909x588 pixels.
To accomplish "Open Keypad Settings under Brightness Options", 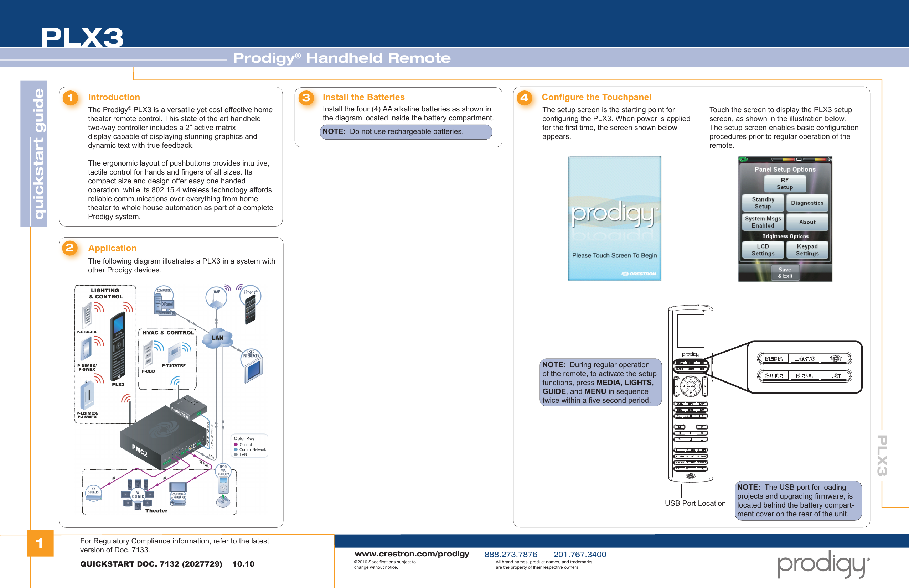I will [807, 250].
